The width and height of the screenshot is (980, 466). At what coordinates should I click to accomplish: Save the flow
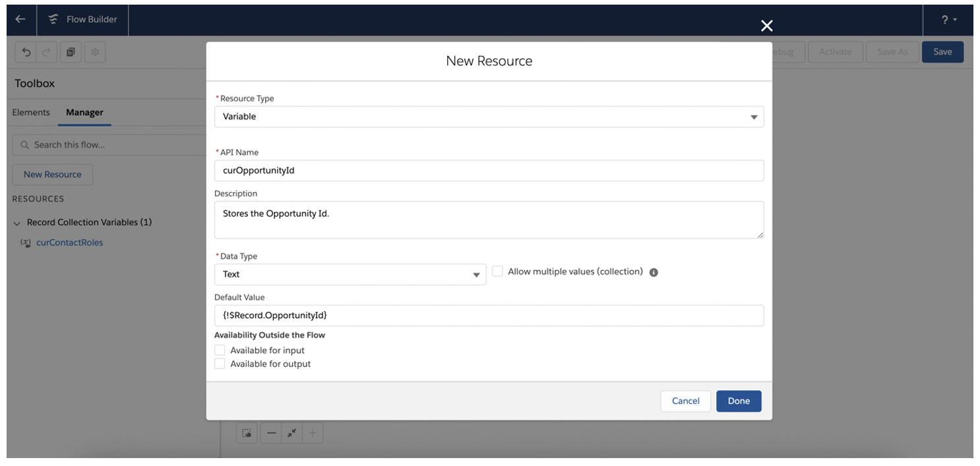pyautogui.click(x=942, y=52)
